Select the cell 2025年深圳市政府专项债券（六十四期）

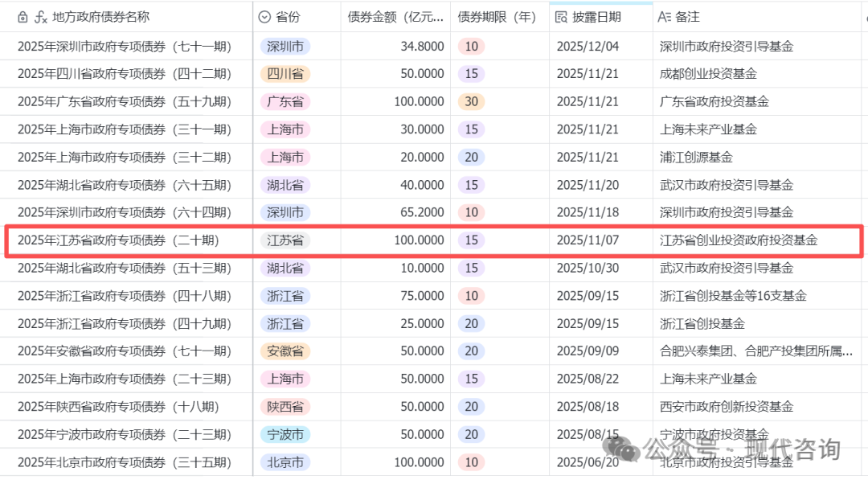pos(126,212)
